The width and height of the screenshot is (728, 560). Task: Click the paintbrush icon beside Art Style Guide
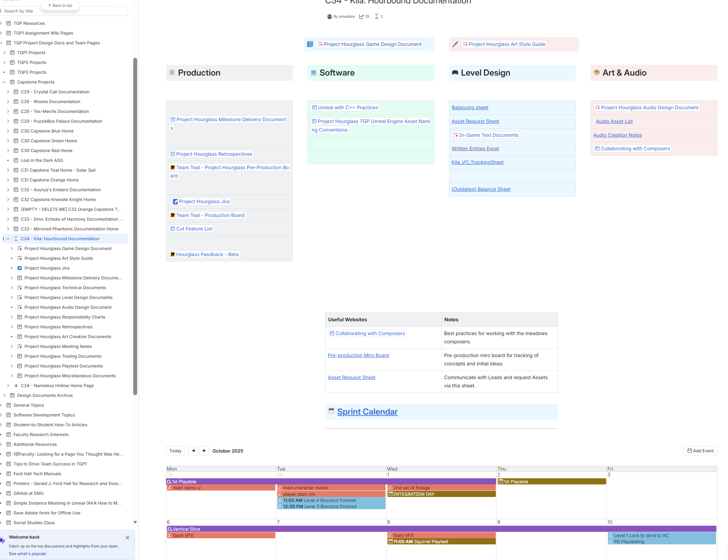coord(455,44)
